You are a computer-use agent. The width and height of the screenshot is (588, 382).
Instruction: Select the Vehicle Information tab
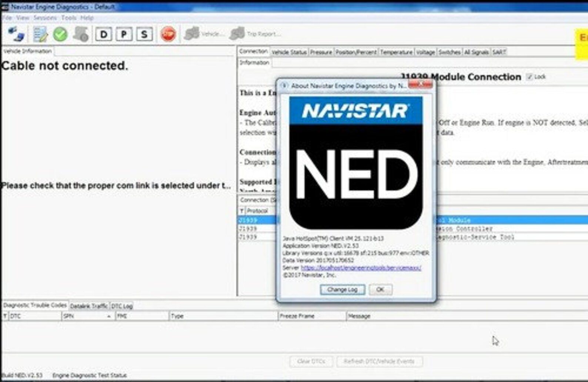28,51
